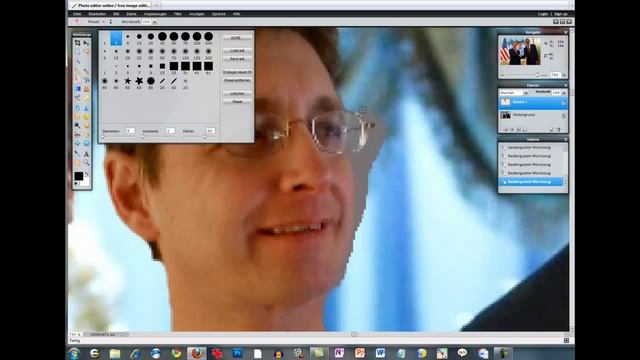Click the Pinsel entfernen button
This screenshot has width=640, height=360.
point(237,80)
